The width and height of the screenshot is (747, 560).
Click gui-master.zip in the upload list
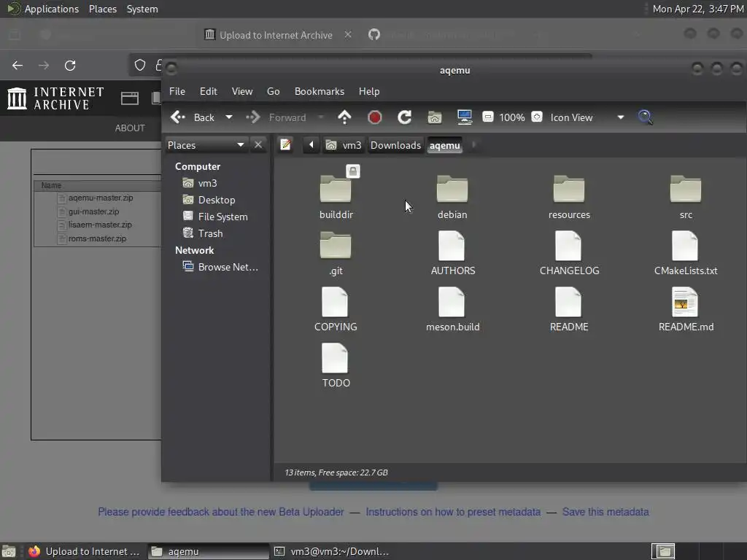94,211
